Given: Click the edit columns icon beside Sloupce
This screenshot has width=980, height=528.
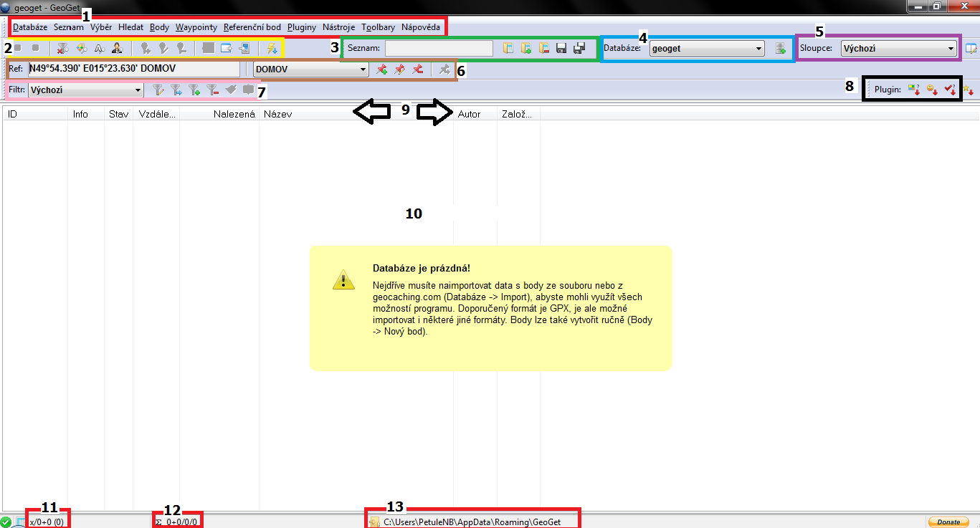Looking at the screenshot, I should (971, 49).
